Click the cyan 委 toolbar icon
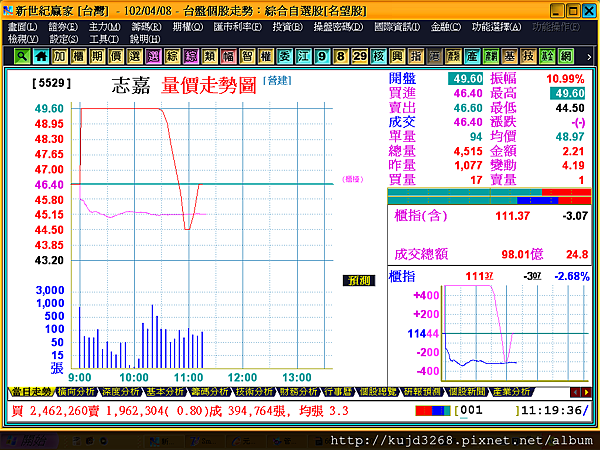 (285, 56)
